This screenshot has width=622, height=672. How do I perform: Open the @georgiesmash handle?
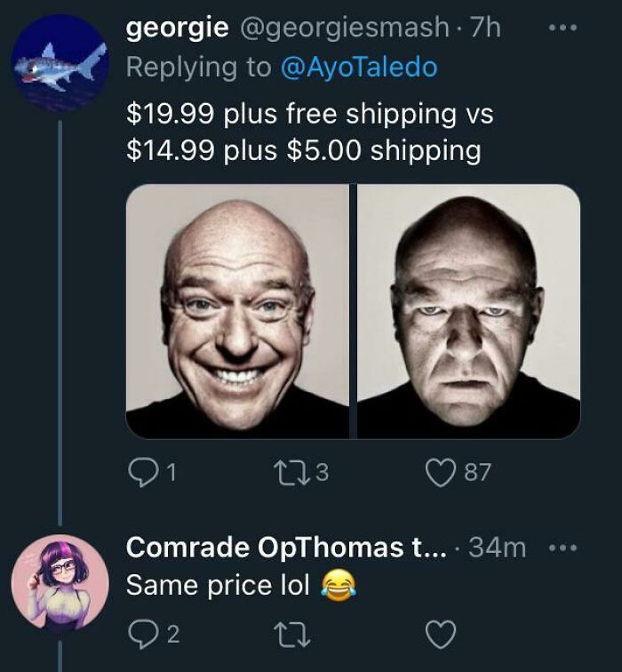(345, 28)
